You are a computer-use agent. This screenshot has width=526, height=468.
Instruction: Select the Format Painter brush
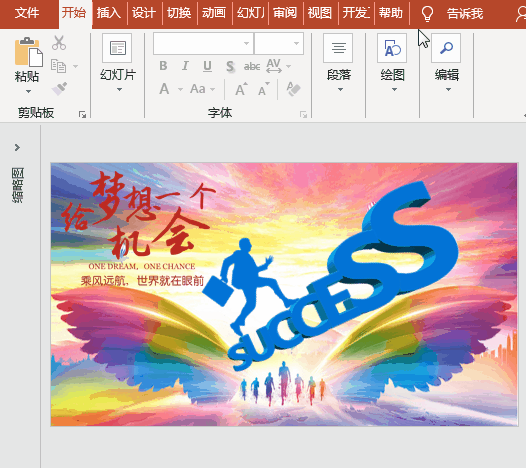pyautogui.click(x=59, y=89)
